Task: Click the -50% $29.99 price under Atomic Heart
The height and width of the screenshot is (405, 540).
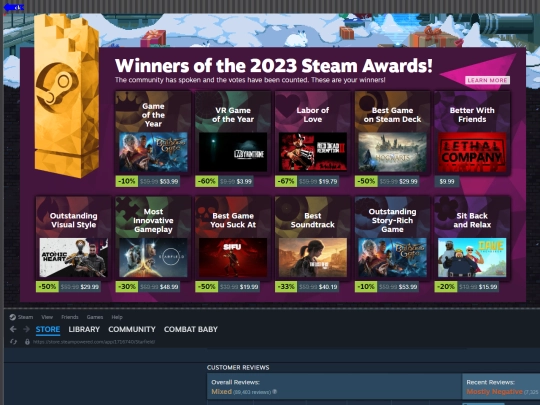Action: [x=69, y=287]
